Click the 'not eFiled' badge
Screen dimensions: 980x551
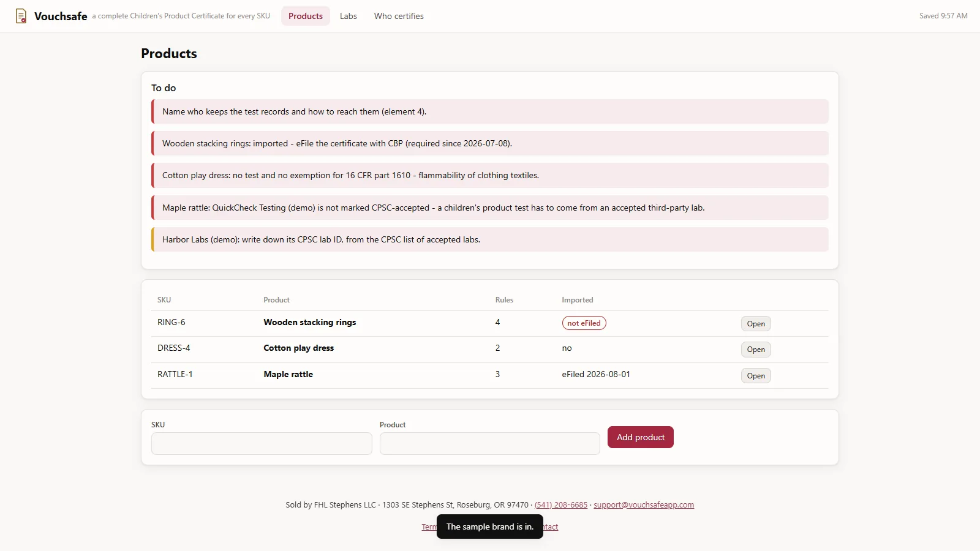point(584,323)
